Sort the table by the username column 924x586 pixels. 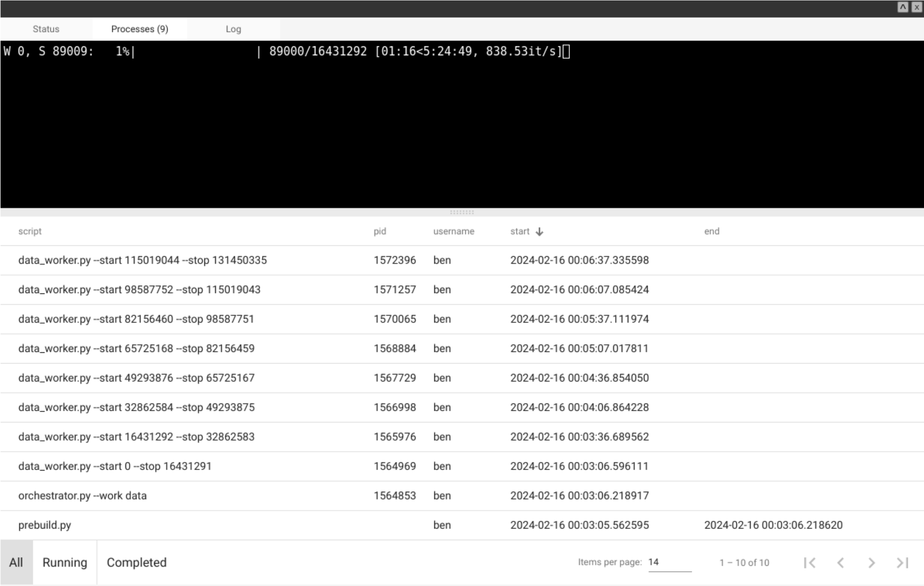click(x=454, y=231)
